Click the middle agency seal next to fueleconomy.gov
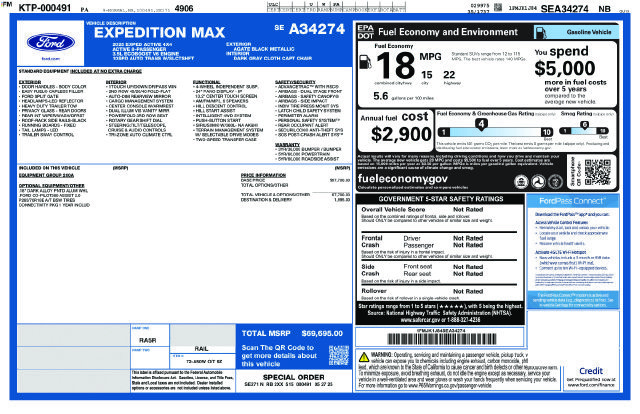The width and height of the screenshot is (640, 414). click(538, 181)
